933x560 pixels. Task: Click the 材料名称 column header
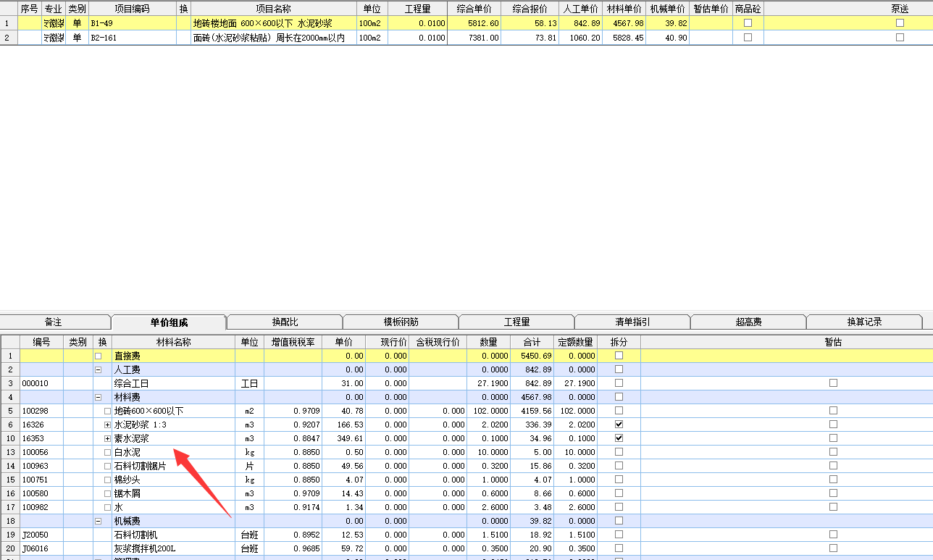pyautogui.click(x=174, y=342)
